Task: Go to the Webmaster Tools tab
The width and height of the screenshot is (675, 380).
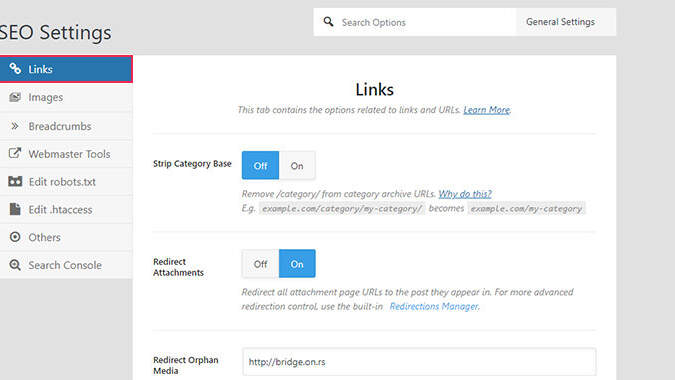Action: pos(66,154)
